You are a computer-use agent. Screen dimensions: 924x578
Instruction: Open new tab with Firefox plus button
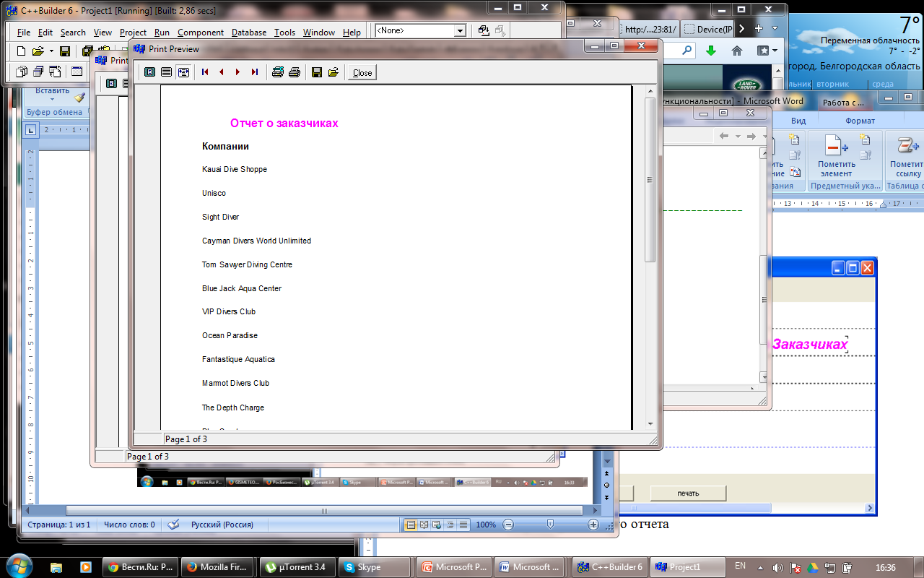coord(759,29)
